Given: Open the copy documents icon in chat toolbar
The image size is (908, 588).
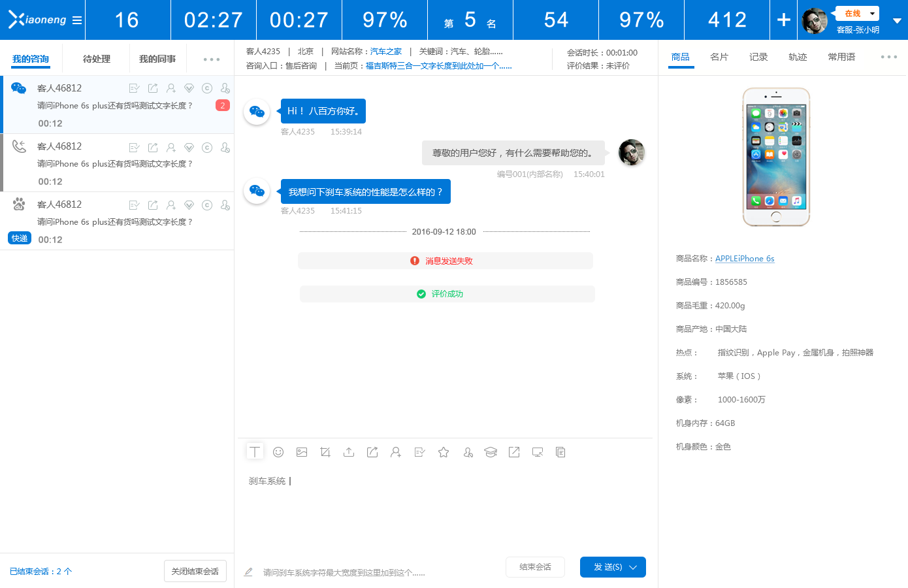Looking at the screenshot, I should click(x=560, y=452).
